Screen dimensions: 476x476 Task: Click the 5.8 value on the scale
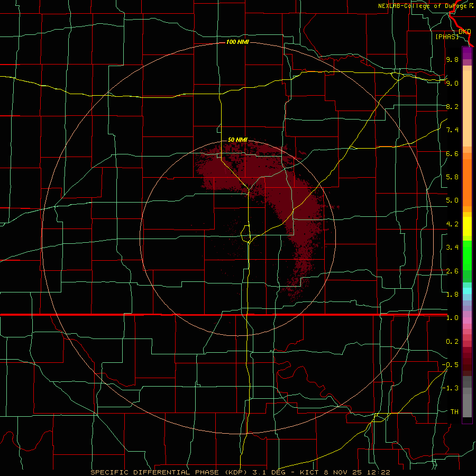tap(452, 177)
